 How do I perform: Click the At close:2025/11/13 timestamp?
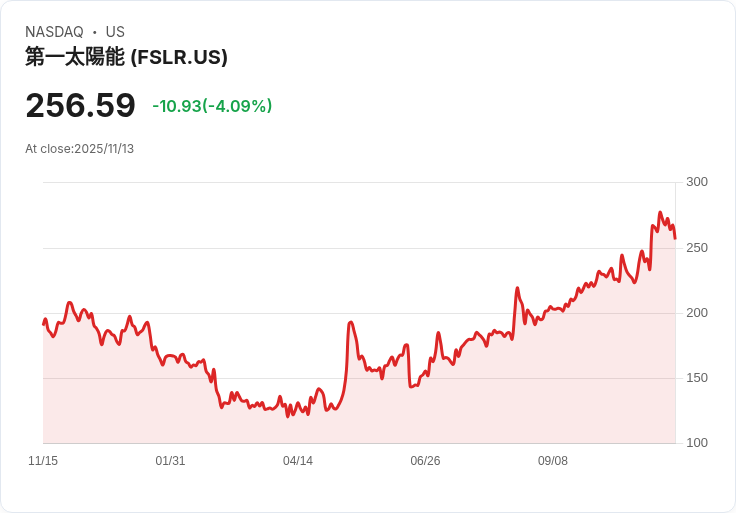[79, 149]
